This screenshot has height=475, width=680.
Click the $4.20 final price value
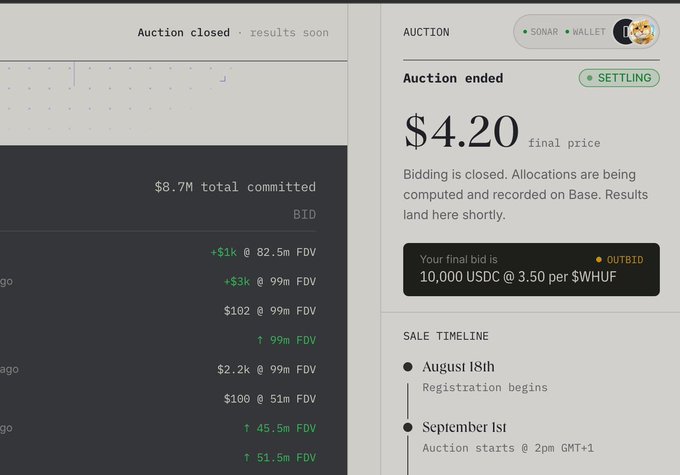click(461, 131)
